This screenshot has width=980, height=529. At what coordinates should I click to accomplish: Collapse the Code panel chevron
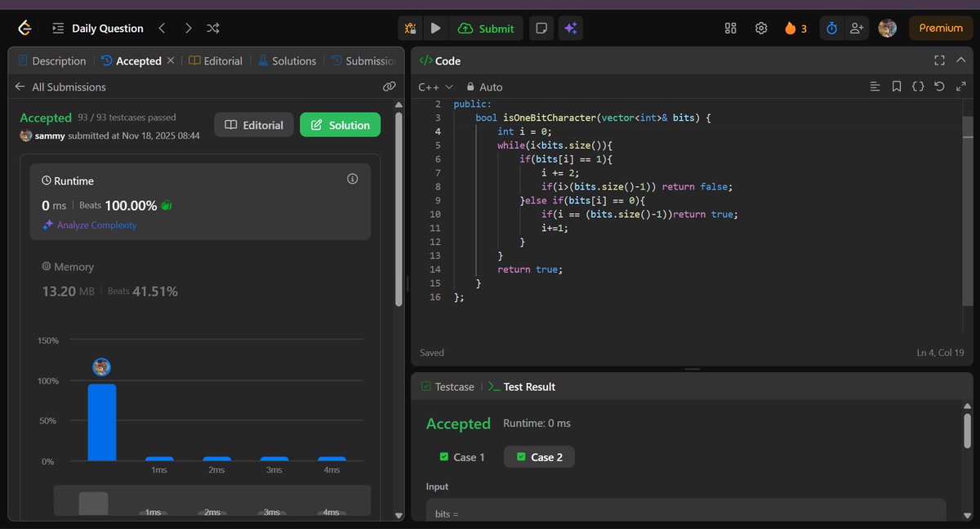point(961,60)
